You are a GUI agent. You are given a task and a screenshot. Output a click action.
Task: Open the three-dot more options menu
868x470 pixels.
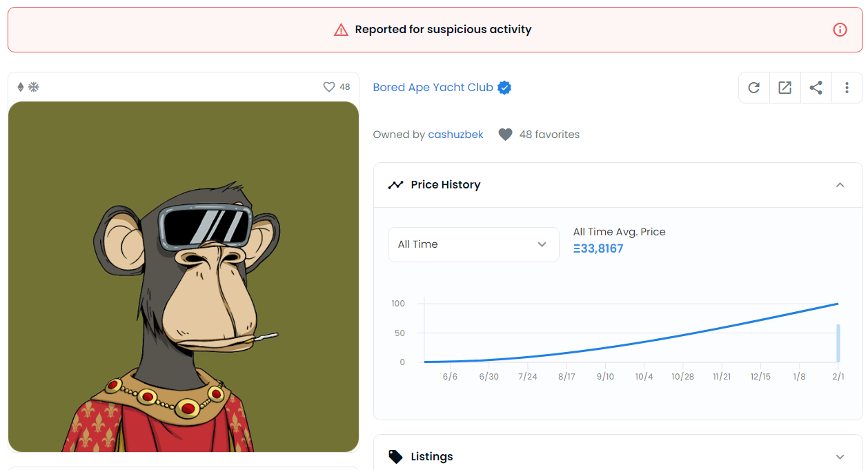847,88
